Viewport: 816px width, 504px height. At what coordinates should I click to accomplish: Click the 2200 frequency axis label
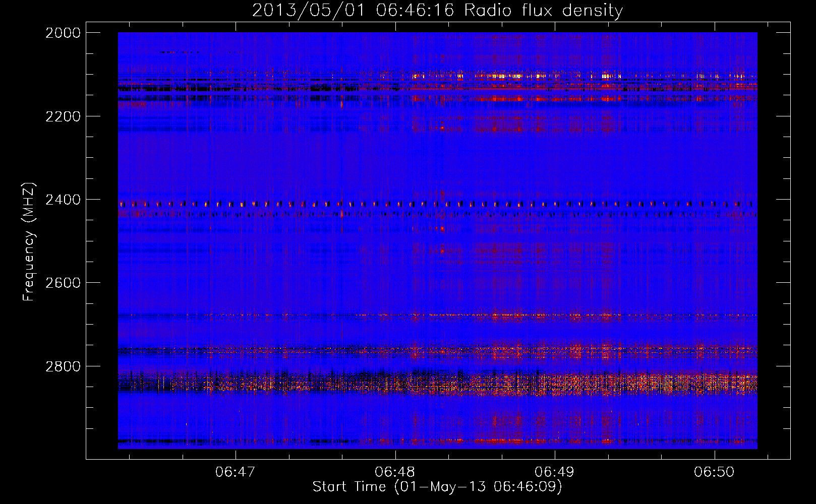63,116
